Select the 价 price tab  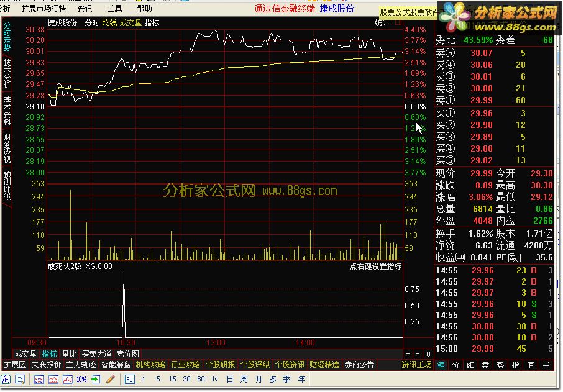tap(456, 365)
